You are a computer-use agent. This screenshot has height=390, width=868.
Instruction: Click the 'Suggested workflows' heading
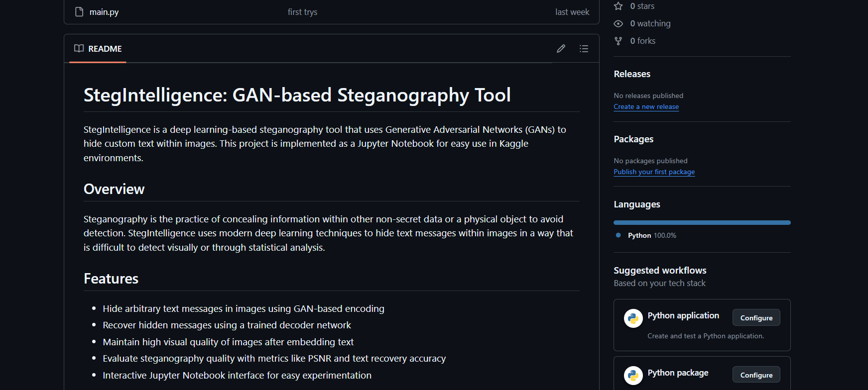coord(660,270)
